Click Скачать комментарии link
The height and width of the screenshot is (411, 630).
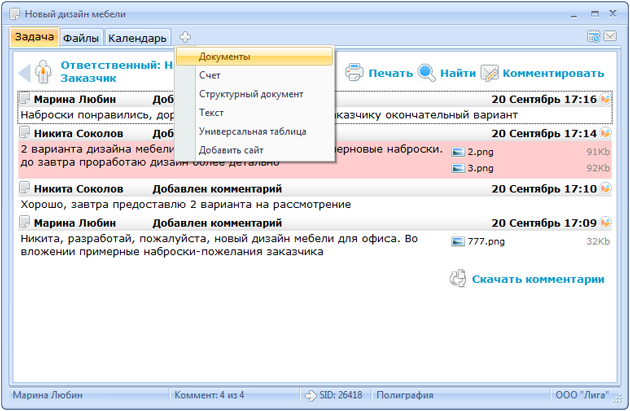538,280
